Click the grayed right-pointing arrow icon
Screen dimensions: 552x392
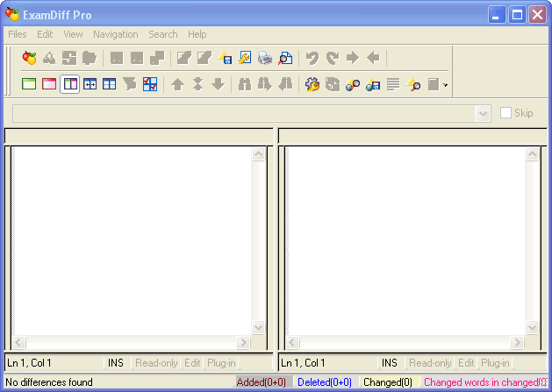[x=353, y=58]
